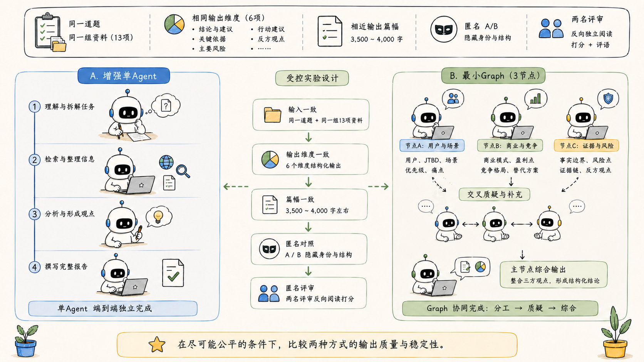Image resolution: width=644 pixels, height=362 pixels.
Task: Click the folder icon in 输入一致 card
Action: 272,115
